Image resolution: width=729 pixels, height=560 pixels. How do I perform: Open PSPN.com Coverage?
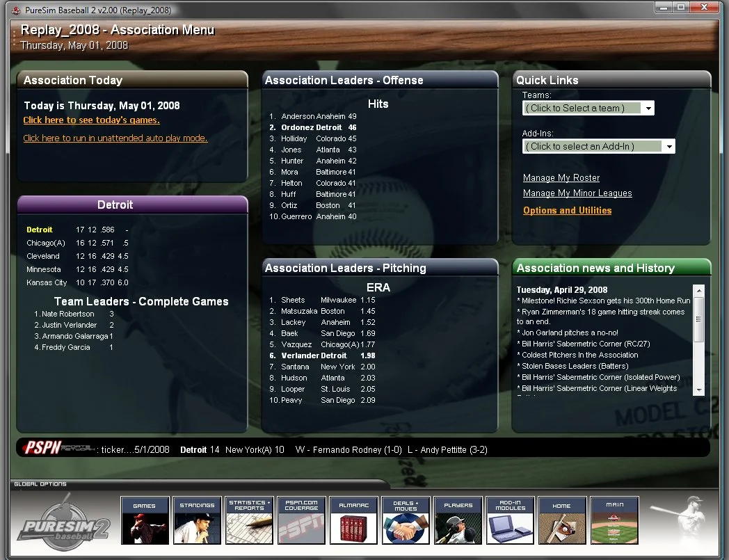[x=301, y=520]
